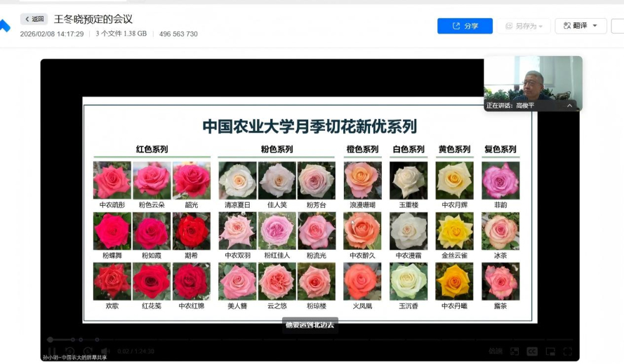Expand the 翻译 translate dropdown
The height and width of the screenshot is (364, 624).
[x=580, y=26]
